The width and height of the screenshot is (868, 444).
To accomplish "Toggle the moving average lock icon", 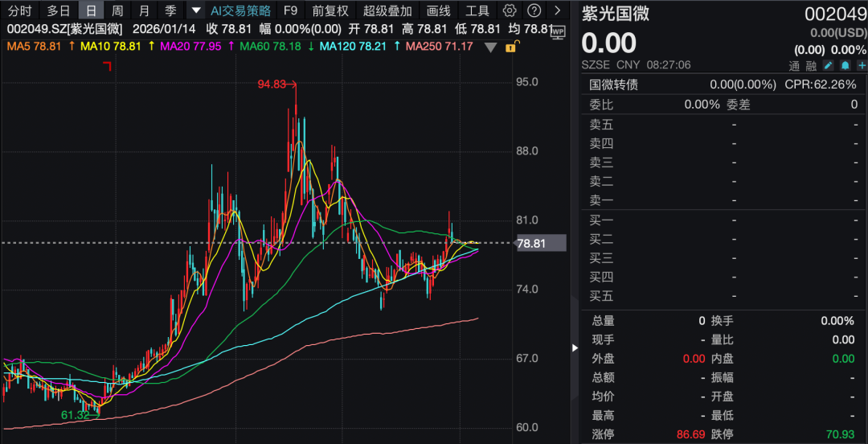I will click(x=509, y=47).
